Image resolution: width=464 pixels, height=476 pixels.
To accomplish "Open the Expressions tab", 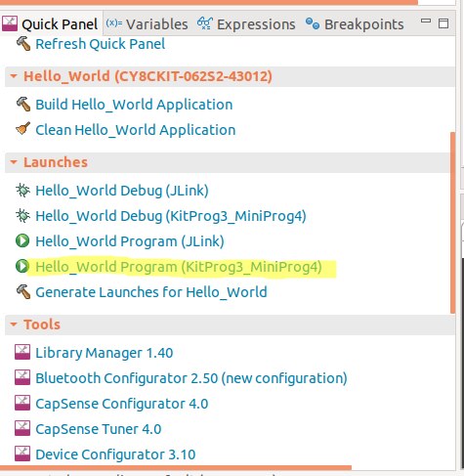I will pos(246,24).
